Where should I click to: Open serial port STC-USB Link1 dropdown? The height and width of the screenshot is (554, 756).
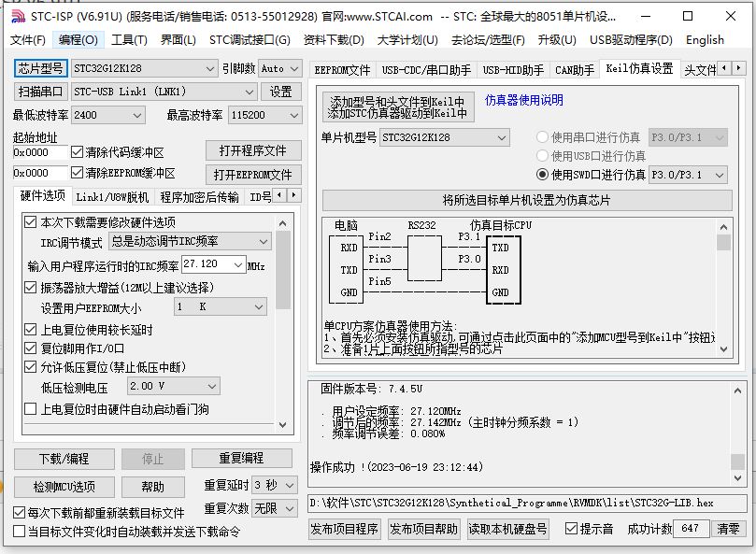(x=164, y=92)
